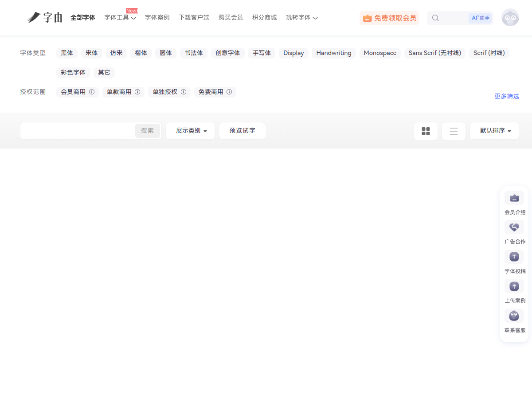
Task: Open the user avatar profile
Action: [x=510, y=18]
